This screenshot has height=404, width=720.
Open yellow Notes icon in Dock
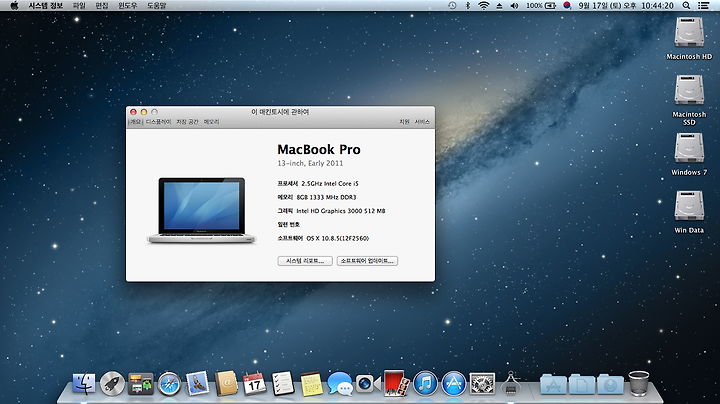coord(311,384)
